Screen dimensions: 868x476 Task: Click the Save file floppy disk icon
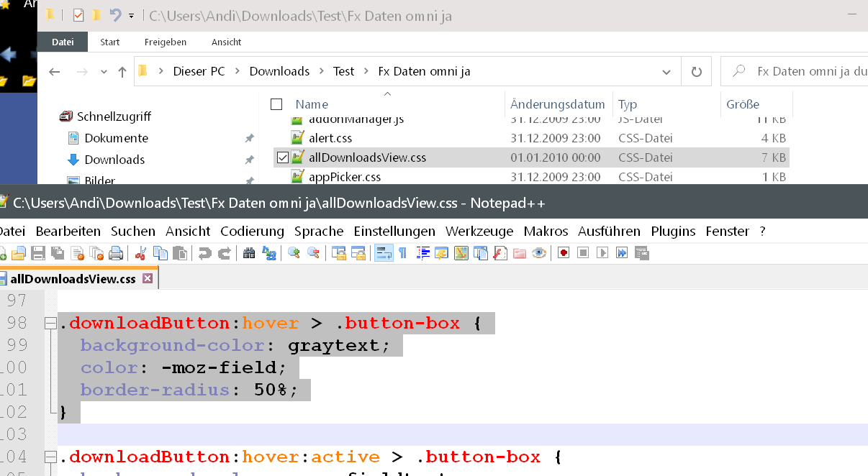[x=37, y=253]
